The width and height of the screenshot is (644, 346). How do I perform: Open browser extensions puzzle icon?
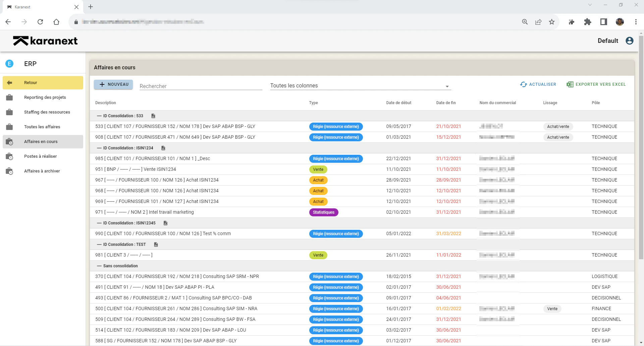(x=588, y=22)
